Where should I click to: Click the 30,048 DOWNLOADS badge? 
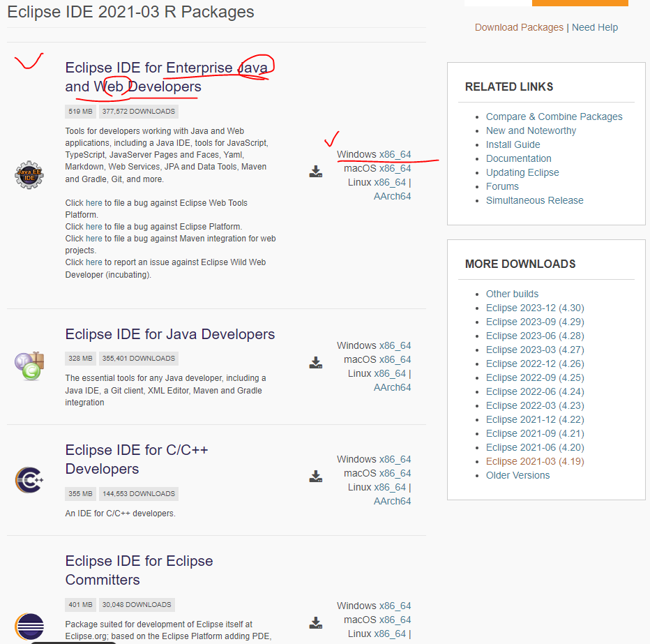[137, 605]
